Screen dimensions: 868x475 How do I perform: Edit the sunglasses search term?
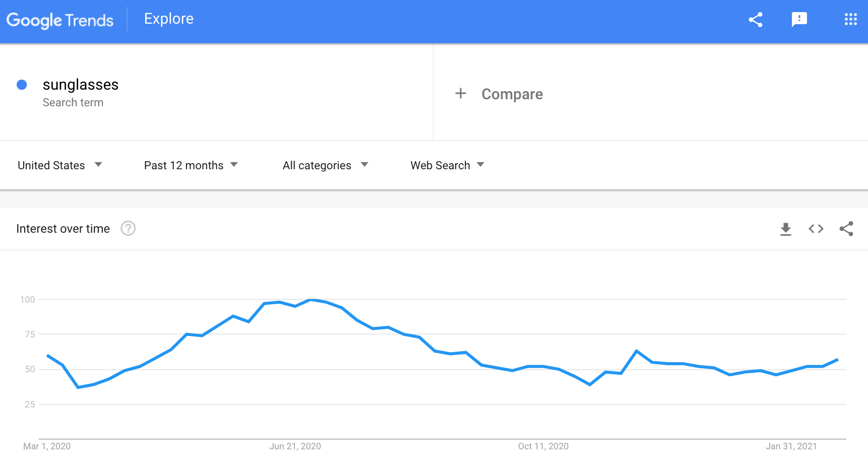coord(81,85)
